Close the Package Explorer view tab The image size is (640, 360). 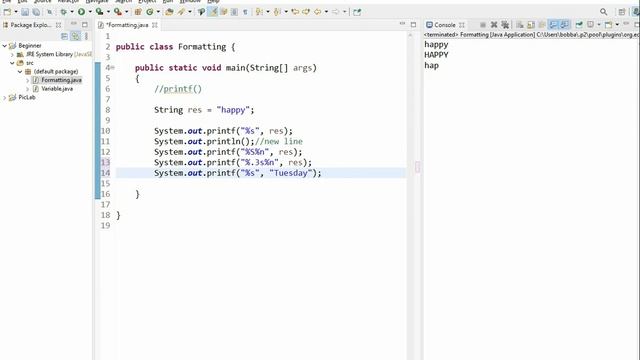click(x=58, y=25)
